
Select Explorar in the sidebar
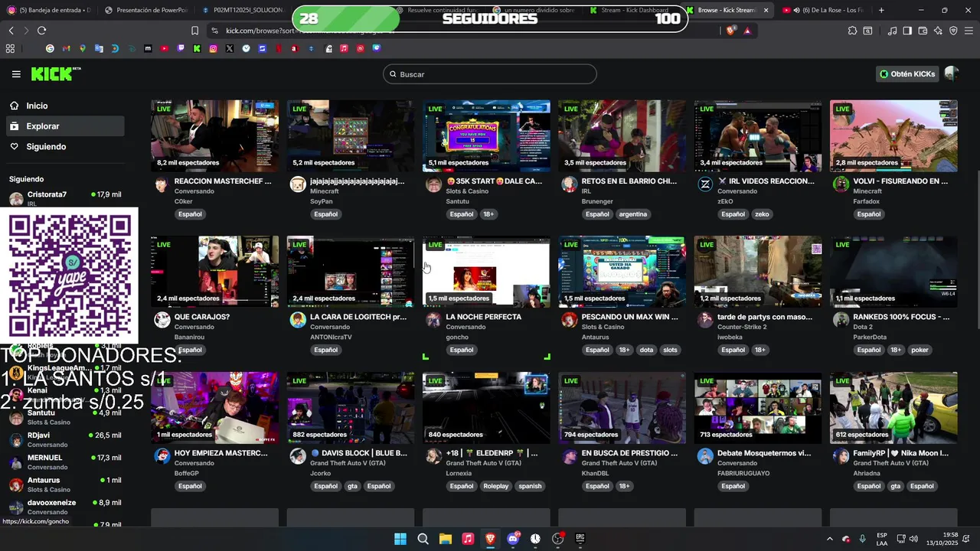[x=65, y=126]
